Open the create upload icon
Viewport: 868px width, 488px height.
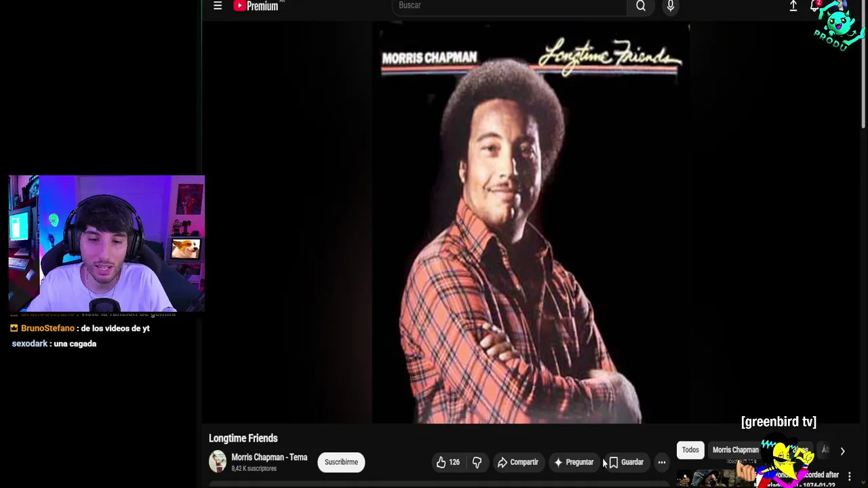tap(793, 5)
